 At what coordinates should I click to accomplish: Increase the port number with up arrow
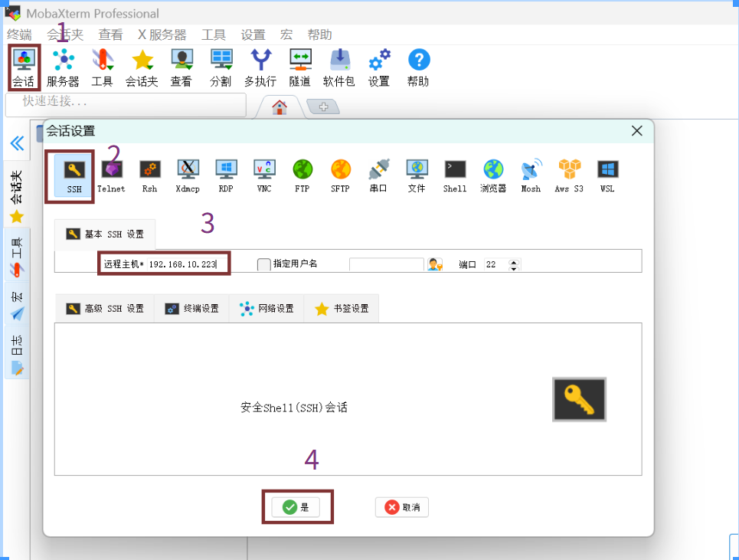(514, 262)
